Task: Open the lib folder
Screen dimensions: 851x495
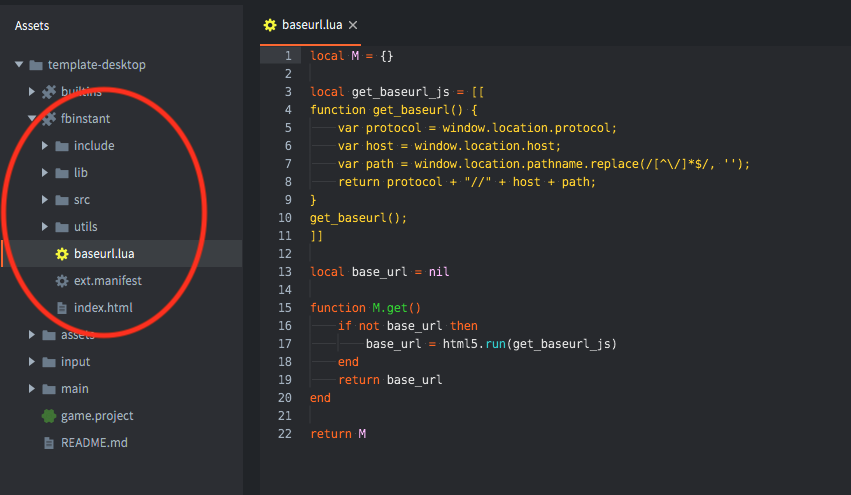Action: coord(81,173)
